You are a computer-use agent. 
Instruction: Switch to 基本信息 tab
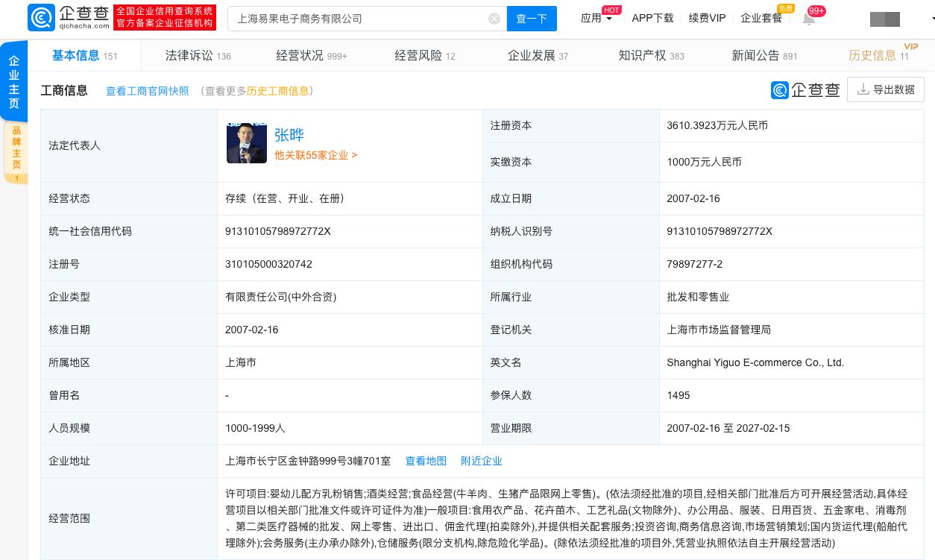84,55
